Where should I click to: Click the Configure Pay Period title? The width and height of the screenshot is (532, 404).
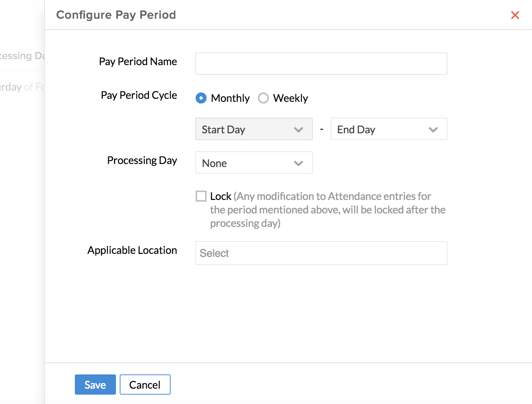[116, 15]
